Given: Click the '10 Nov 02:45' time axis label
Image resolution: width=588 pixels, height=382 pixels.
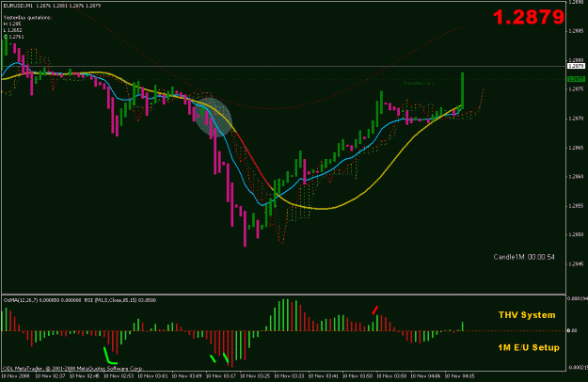Looking at the screenshot, I should tap(85, 376).
